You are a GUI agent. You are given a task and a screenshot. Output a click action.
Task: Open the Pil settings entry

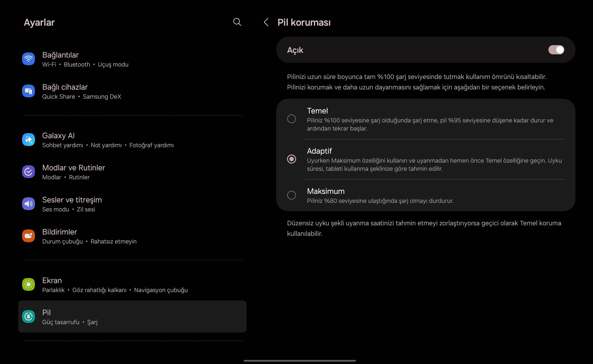click(x=132, y=316)
